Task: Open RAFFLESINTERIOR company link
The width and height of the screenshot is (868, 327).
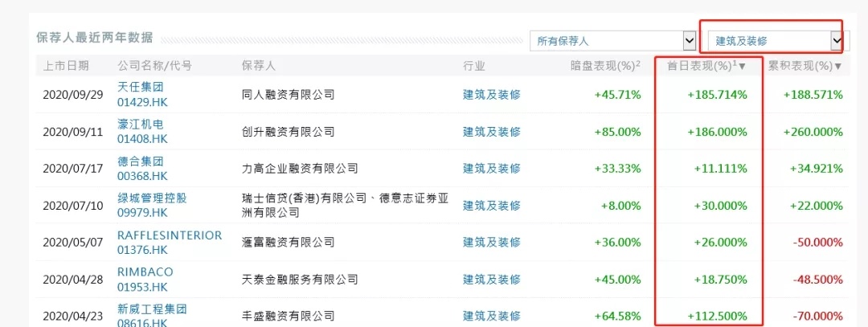Action: 169,235
